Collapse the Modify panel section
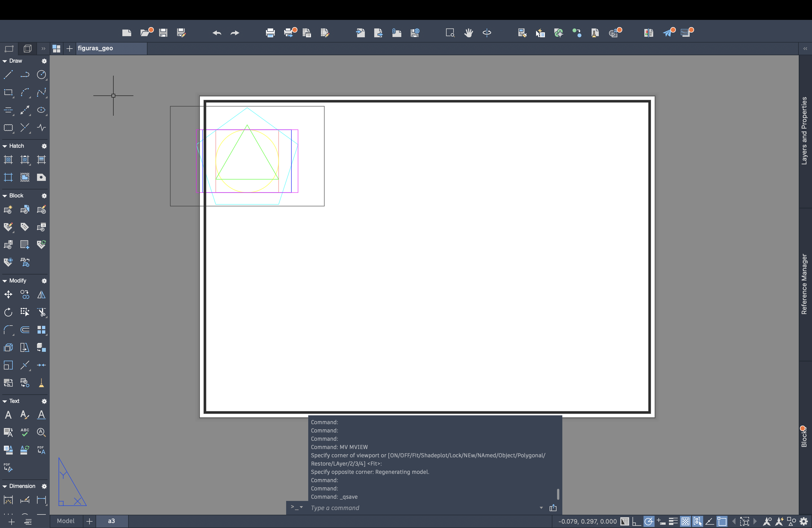This screenshot has width=812, height=528. tap(5, 281)
